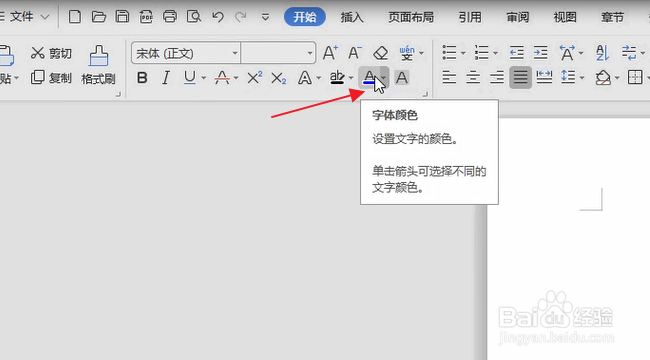The height and width of the screenshot is (360, 650).
Task: Click the Align left icon
Action: tap(449, 77)
